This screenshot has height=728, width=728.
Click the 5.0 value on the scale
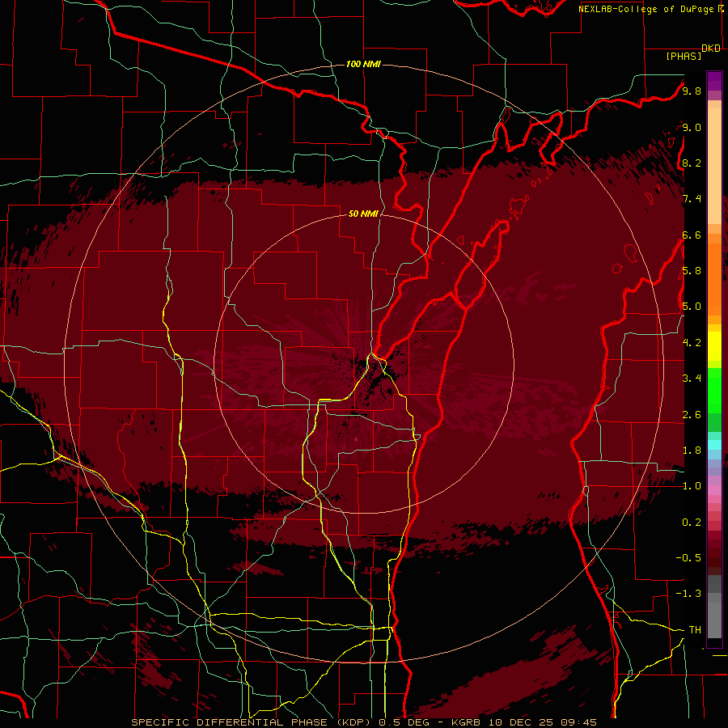click(x=692, y=307)
